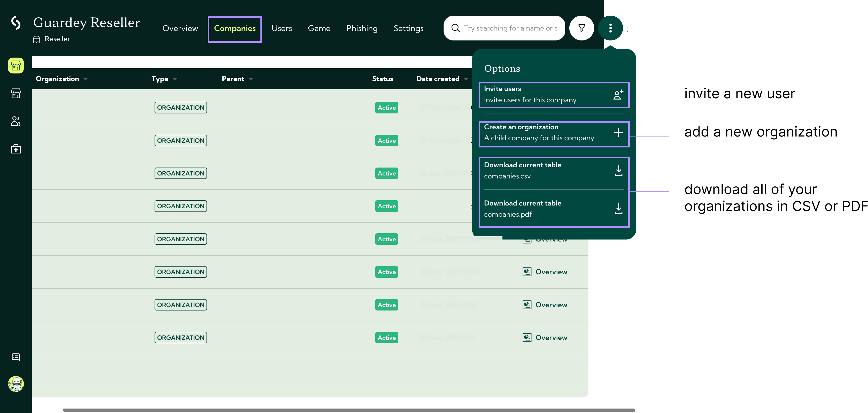
Task: Sort by Organization column arrow
Action: (x=85, y=79)
